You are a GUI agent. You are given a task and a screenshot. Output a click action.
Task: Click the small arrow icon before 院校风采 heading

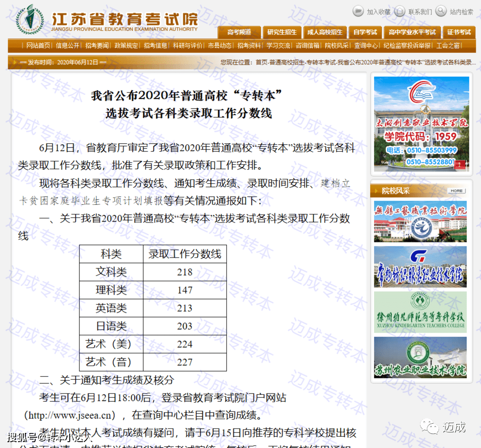376,191
